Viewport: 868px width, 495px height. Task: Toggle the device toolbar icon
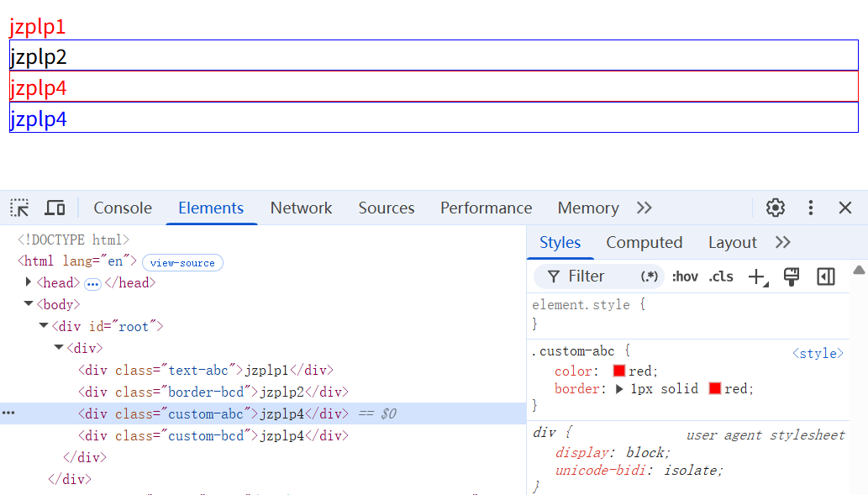[55, 208]
